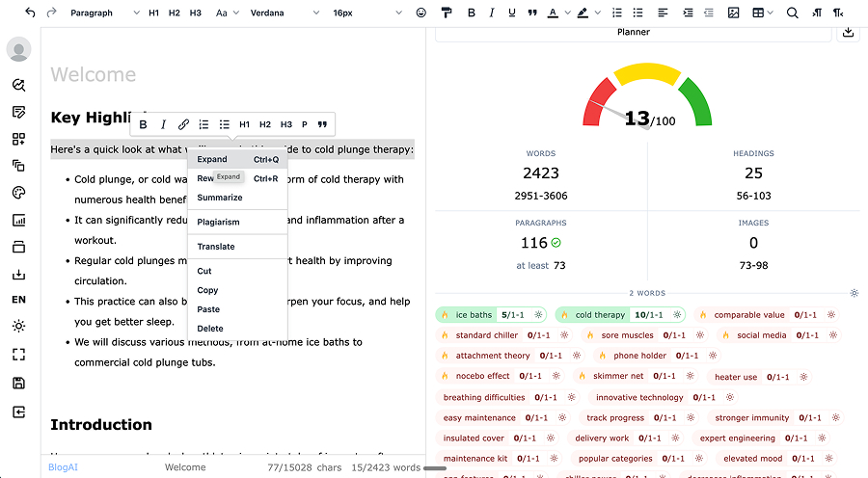This screenshot has width=868, height=478.
Task: Open the emoji picker smiley icon
Action: tap(421, 13)
